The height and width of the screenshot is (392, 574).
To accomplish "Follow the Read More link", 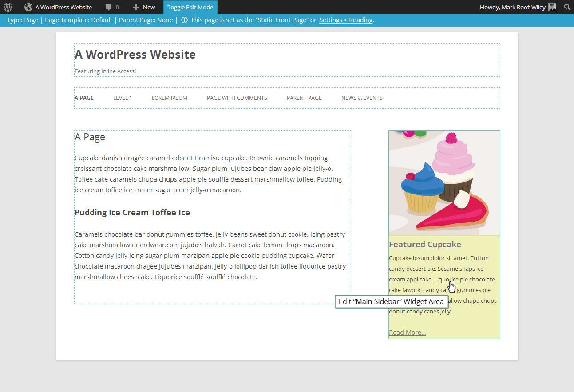I will 408,333.
